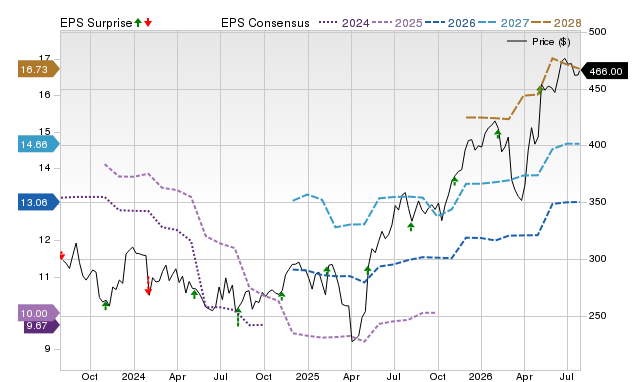The height and width of the screenshot is (382, 640).
Task: Toggle the 2024 consensus series in legend
Action: (344, 23)
